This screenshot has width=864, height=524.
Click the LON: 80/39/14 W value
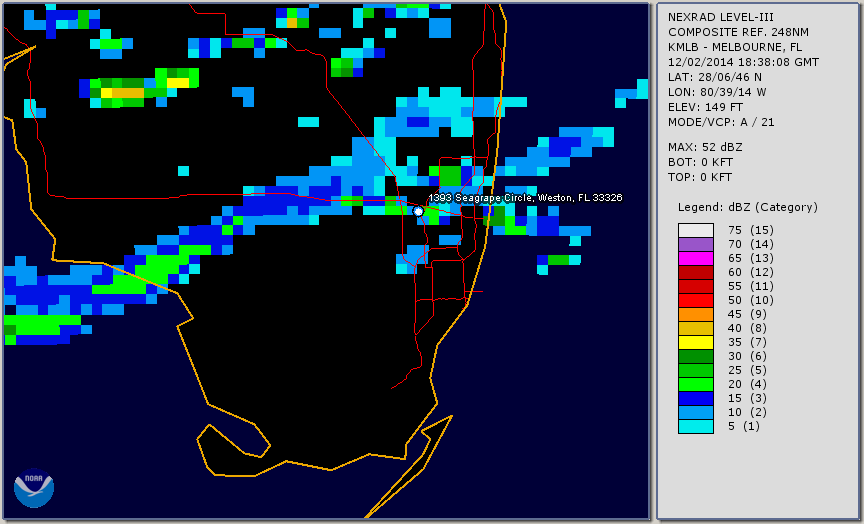coord(717,92)
